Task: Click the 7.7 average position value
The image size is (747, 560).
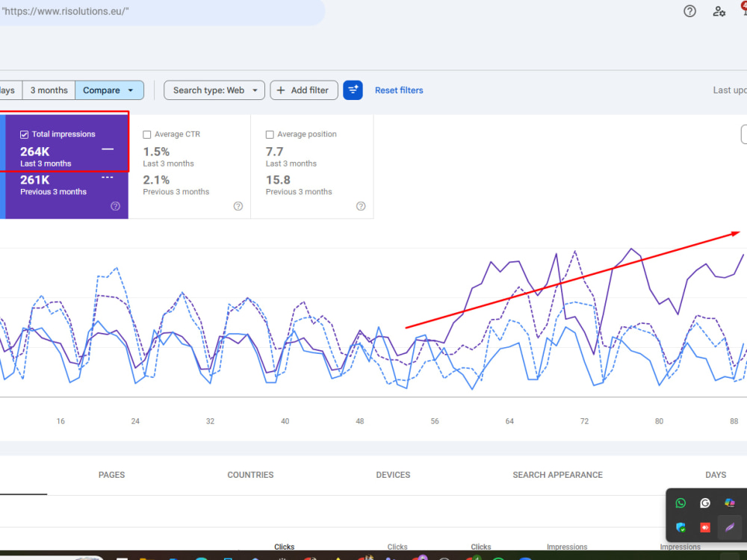Action: pyautogui.click(x=274, y=152)
